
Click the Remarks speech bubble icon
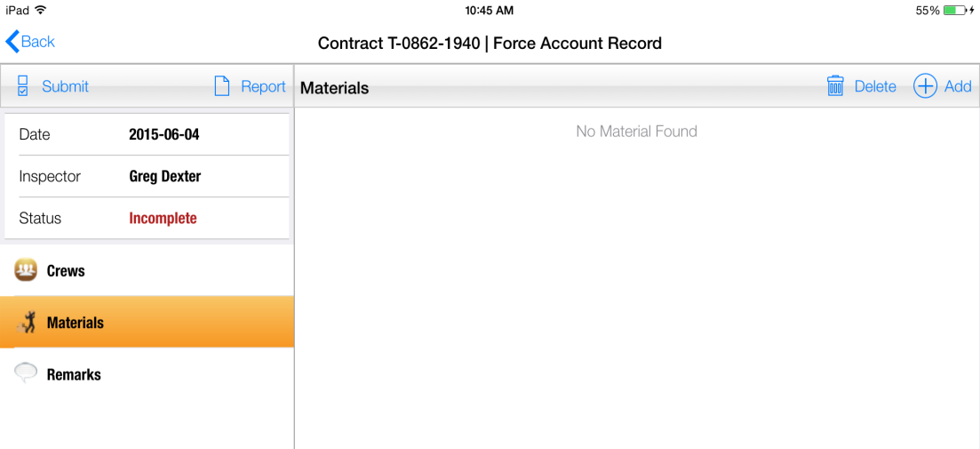(x=26, y=374)
